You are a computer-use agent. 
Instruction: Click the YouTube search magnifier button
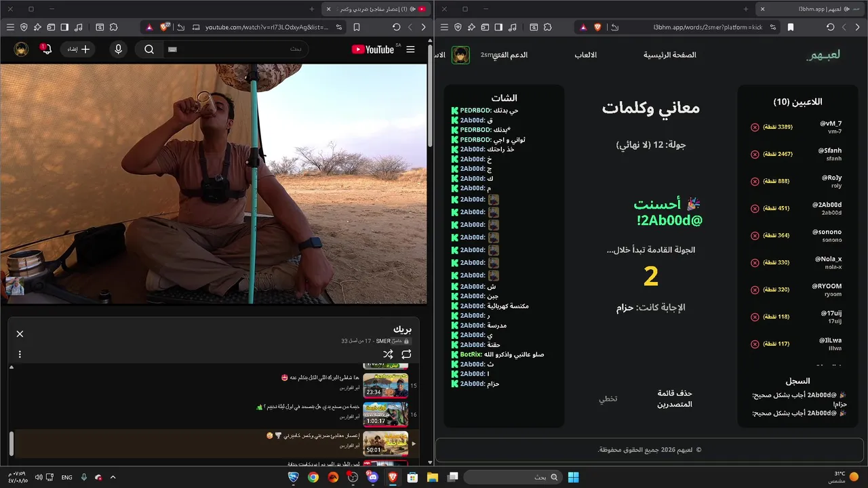point(149,49)
